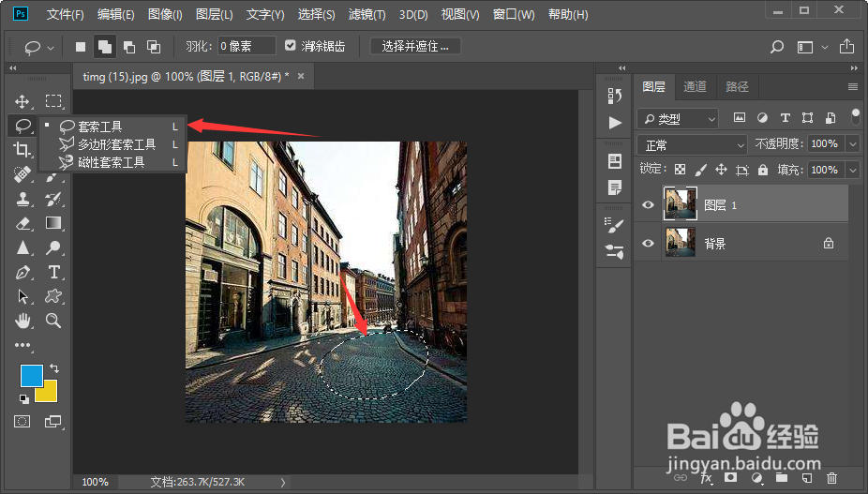Image resolution: width=868 pixels, height=494 pixels.
Task: Select the Clone Stamp tool
Action: point(22,199)
